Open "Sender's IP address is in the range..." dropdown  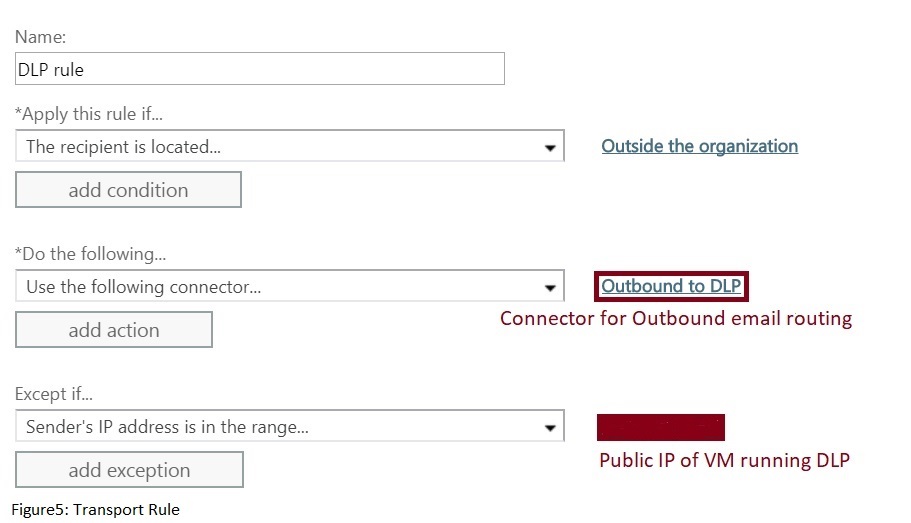pyautogui.click(x=280, y=427)
